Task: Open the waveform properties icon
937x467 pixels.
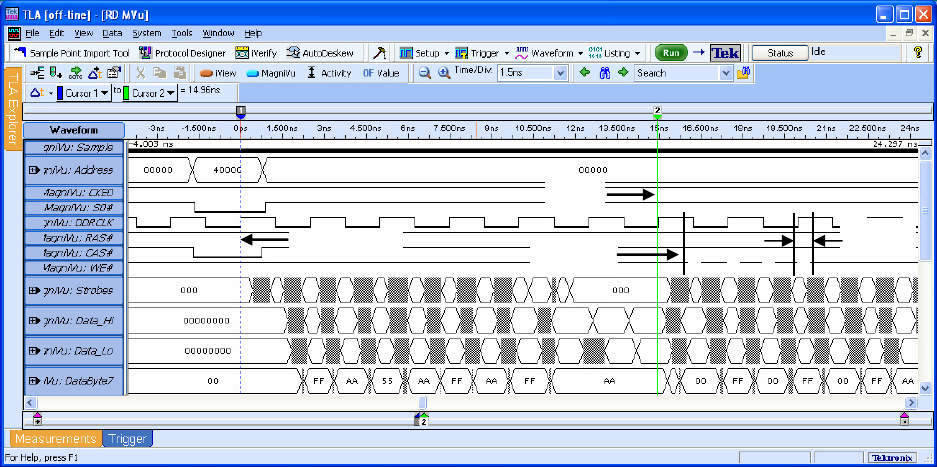Action: coord(114,73)
